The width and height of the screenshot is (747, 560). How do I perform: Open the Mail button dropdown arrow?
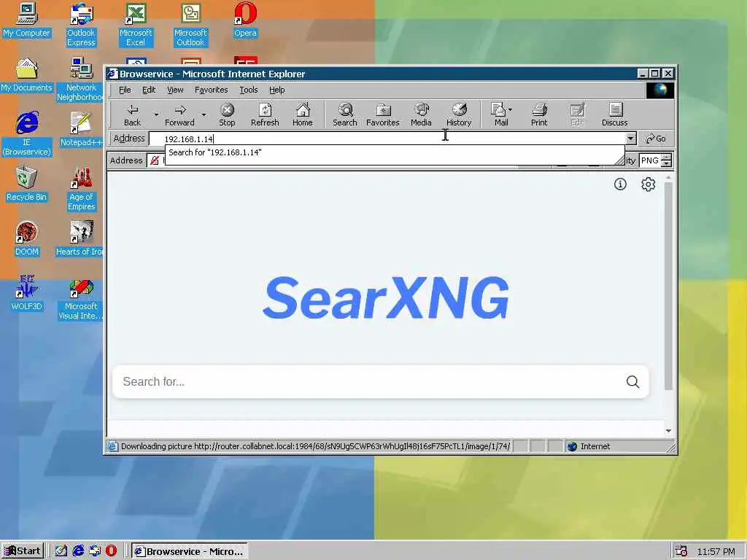pos(510,109)
